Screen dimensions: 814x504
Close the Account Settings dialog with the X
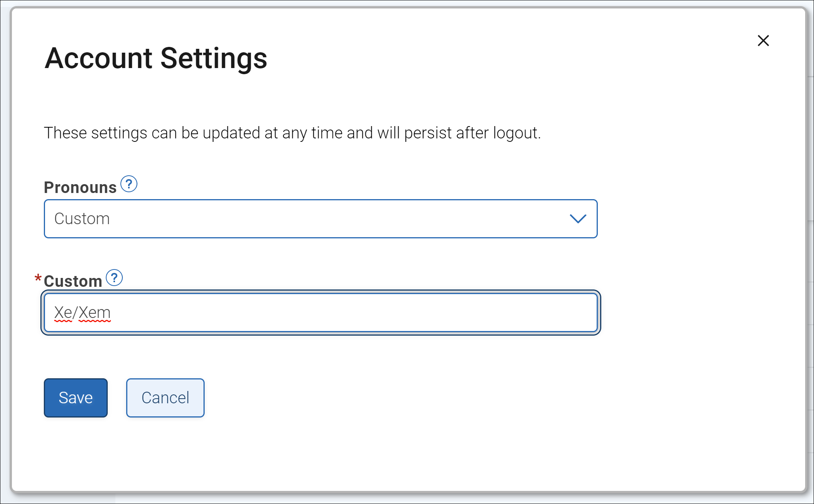763,40
